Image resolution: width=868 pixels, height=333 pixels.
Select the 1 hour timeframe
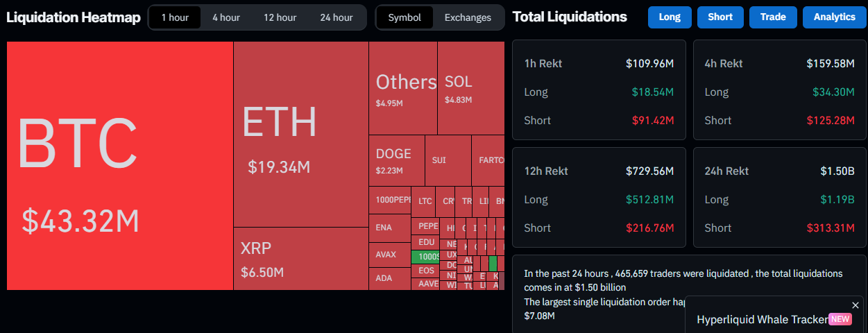tap(175, 17)
